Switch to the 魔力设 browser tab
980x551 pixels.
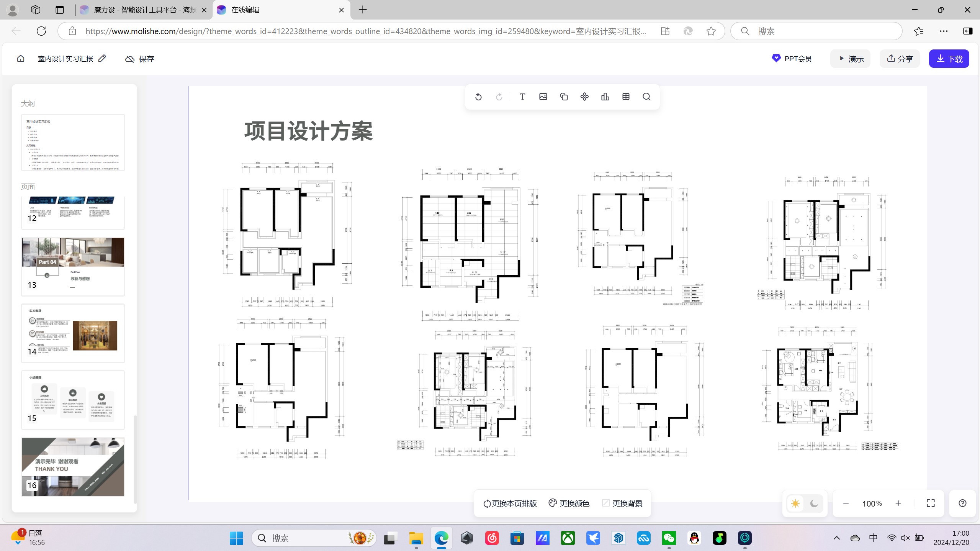click(144, 10)
